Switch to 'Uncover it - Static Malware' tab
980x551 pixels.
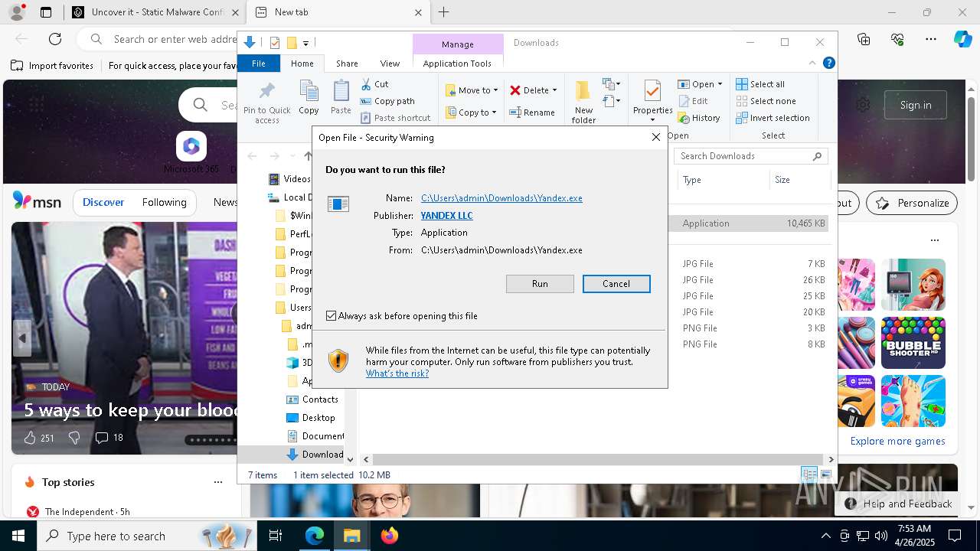click(x=157, y=12)
